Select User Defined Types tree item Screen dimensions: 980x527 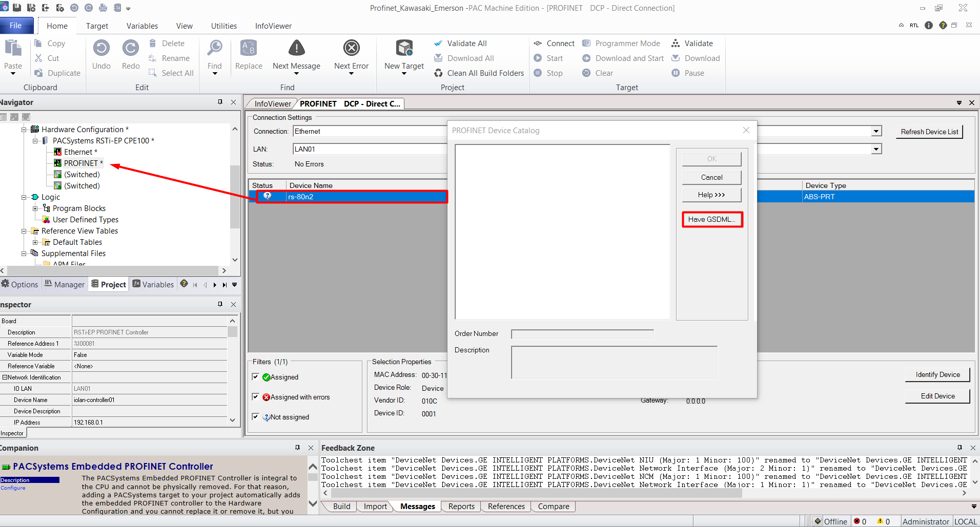click(x=86, y=220)
